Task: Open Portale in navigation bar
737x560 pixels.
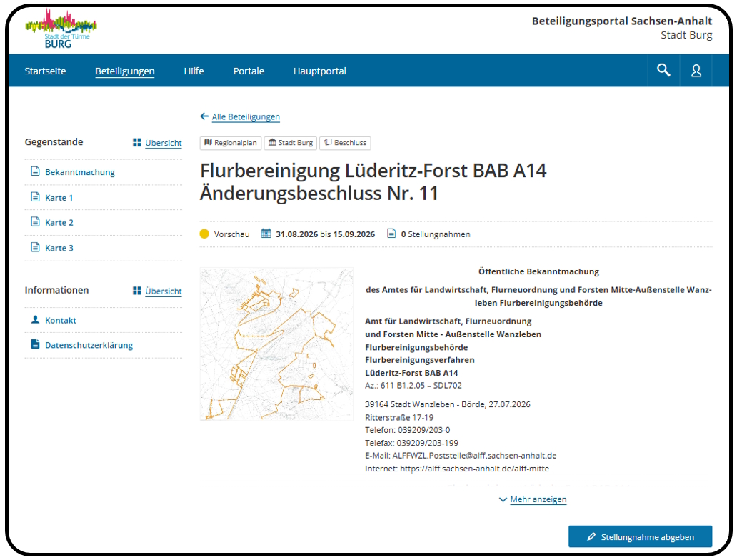Action: (x=249, y=71)
